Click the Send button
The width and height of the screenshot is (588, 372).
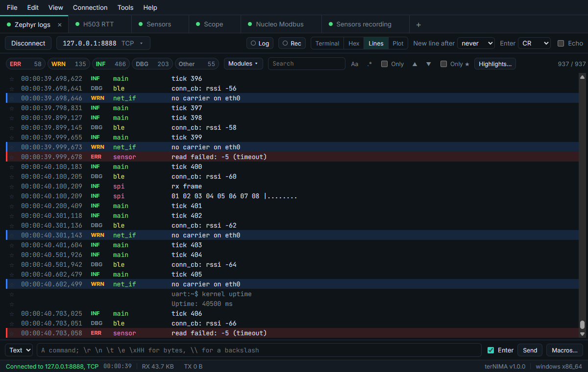coord(530,350)
